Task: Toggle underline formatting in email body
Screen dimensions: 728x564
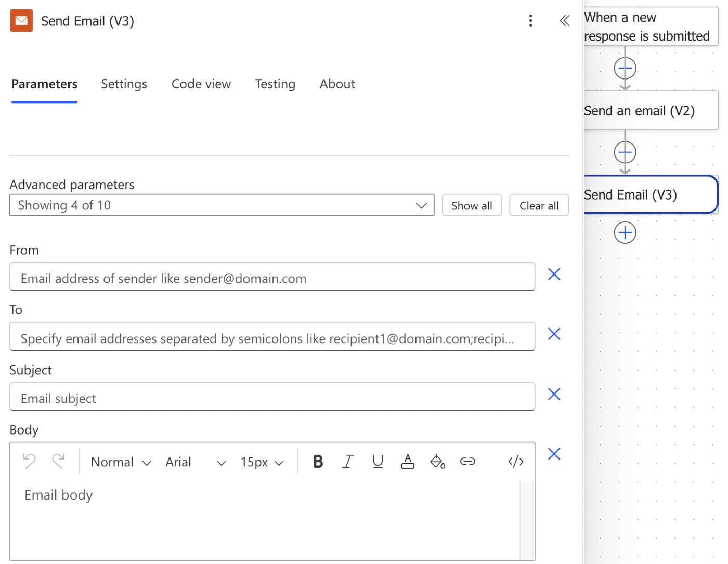Action: tap(378, 462)
